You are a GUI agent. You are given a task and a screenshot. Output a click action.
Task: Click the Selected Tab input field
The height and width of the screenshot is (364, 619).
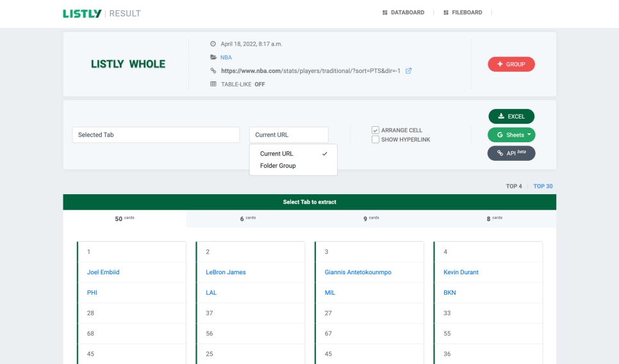[x=156, y=135]
